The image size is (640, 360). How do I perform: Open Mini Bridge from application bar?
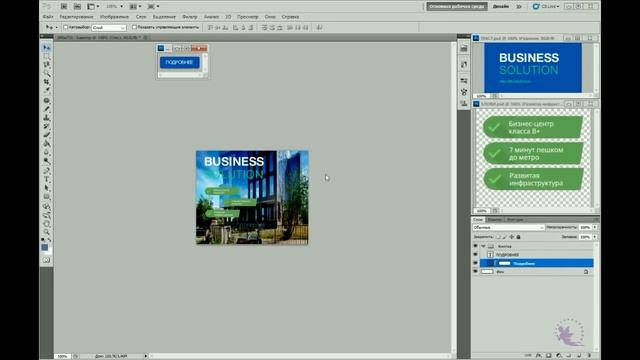77,6
